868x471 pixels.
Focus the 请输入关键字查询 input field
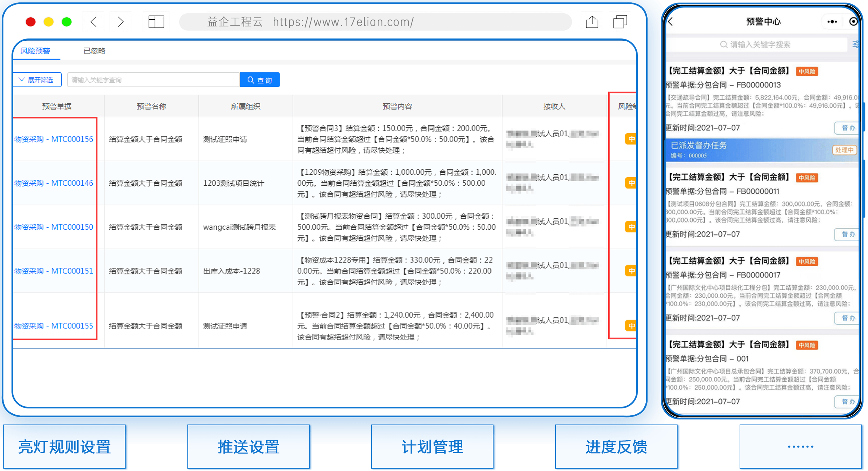click(x=153, y=80)
